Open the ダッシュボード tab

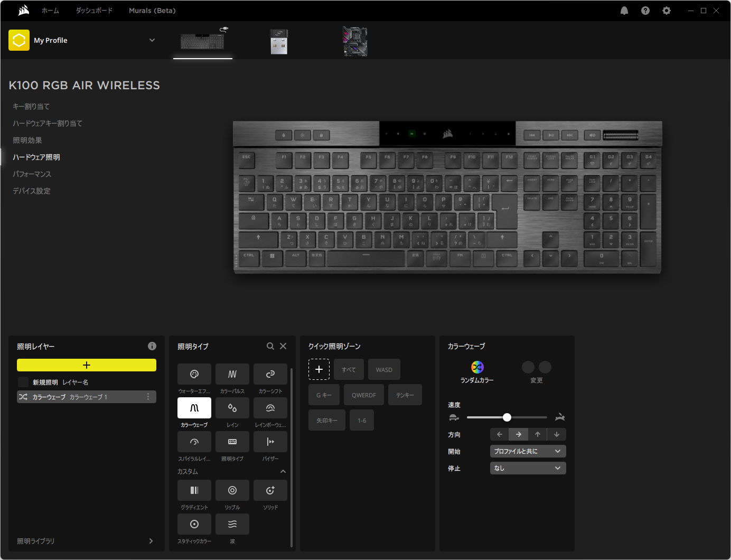tap(94, 11)
